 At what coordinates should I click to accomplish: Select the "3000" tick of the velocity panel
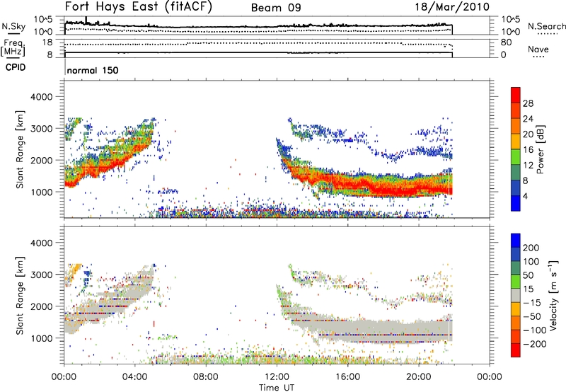[42, 275]
